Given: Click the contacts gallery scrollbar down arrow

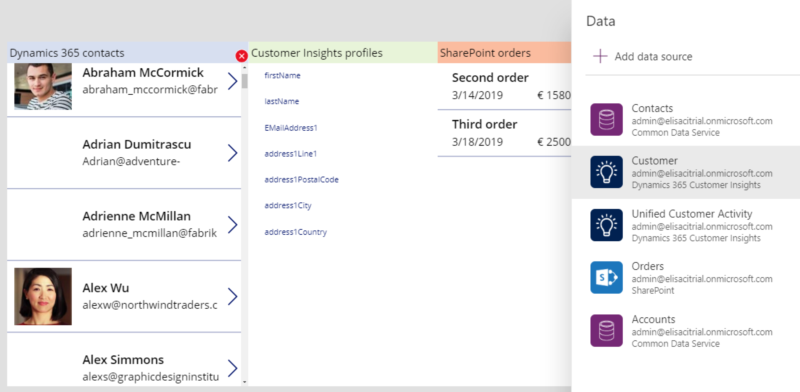Looking at the screenshot, I should click(x=245, y=382).
